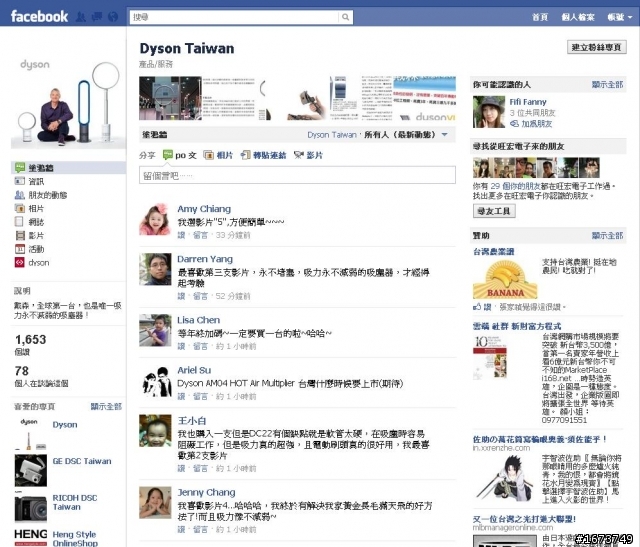Click Ariel Su's avatar thumbnail
This screenshot has height=547, width=640.
click(x=155, y=381)
